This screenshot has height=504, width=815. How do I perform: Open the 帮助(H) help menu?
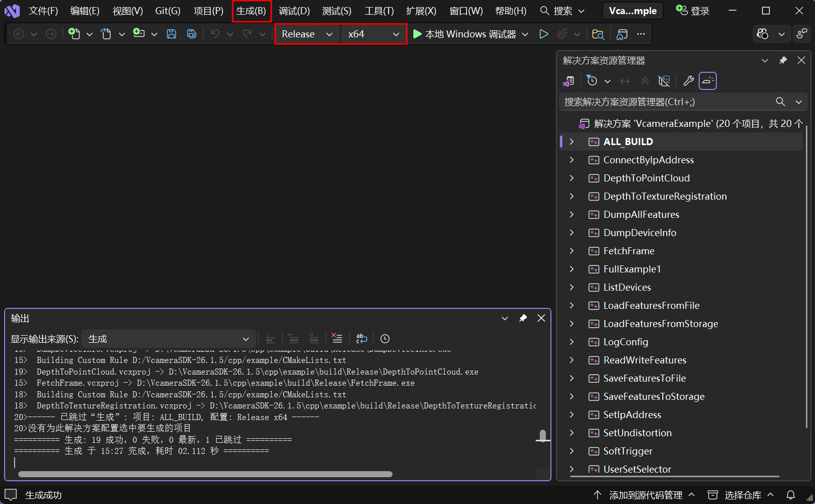(x=510, y=11)
